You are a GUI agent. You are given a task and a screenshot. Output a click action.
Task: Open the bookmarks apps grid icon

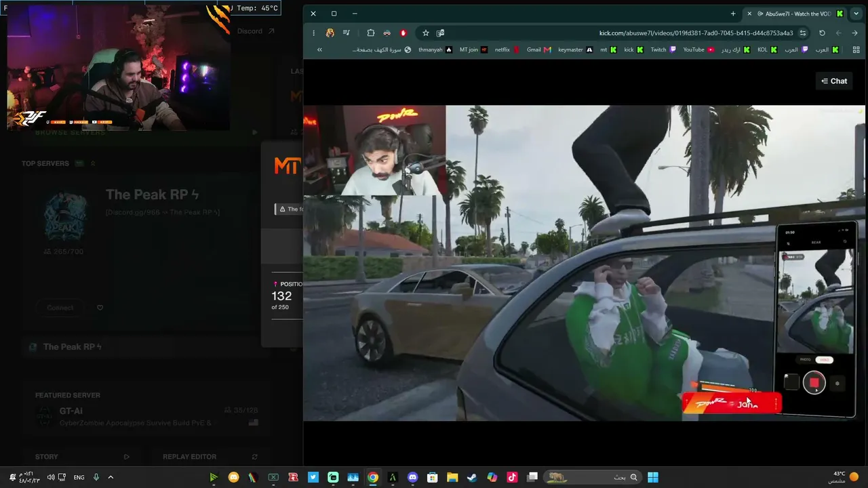[x=856, y=49]
